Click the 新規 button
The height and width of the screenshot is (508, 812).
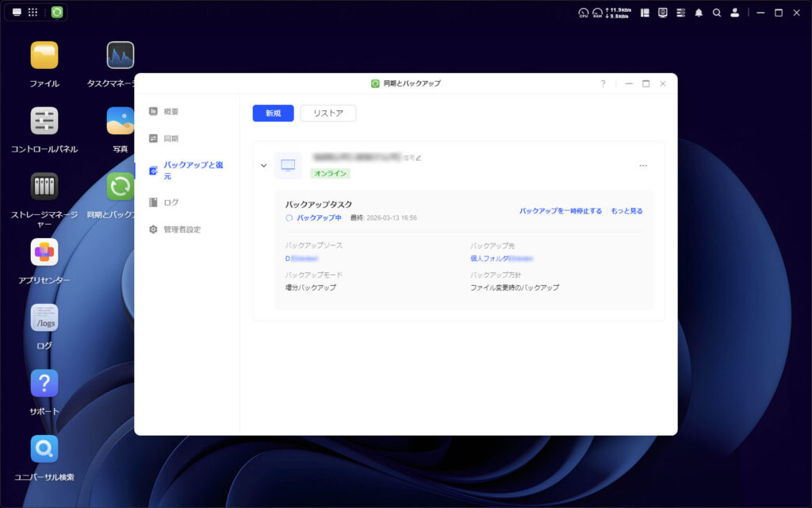coord(272,113)
